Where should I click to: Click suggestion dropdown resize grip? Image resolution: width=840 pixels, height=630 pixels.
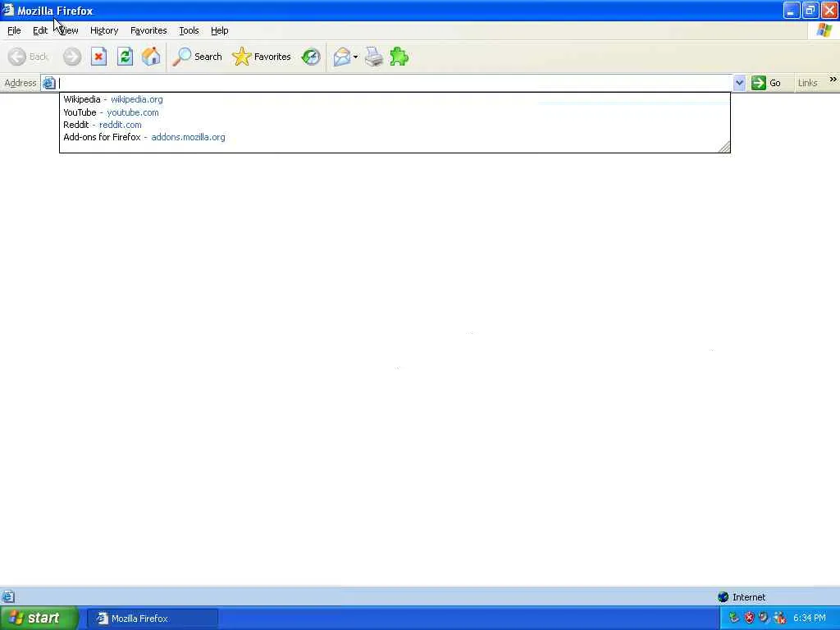[x=724, y=147]
